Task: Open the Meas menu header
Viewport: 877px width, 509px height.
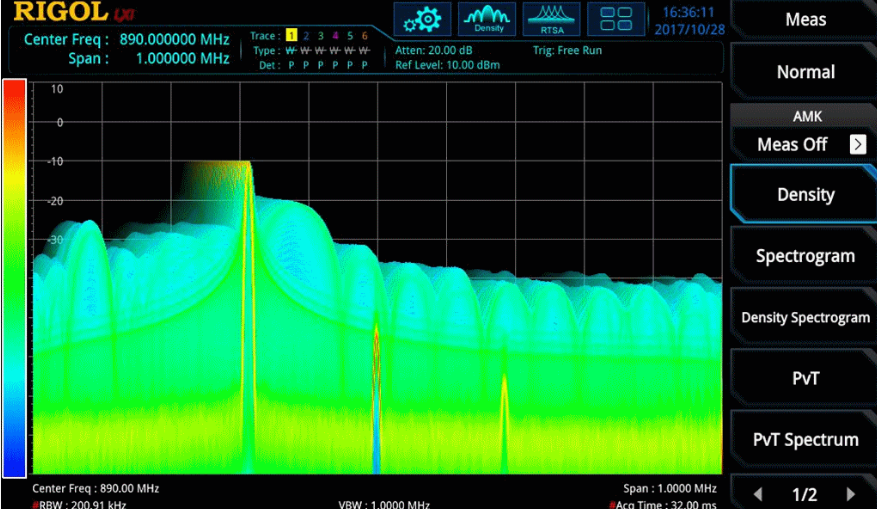Action: [805, 20]
